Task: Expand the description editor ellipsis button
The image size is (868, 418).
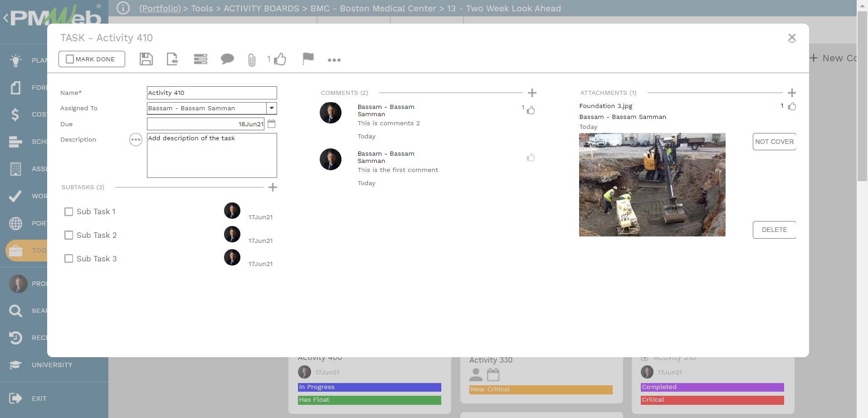Action: pos(136,140)
